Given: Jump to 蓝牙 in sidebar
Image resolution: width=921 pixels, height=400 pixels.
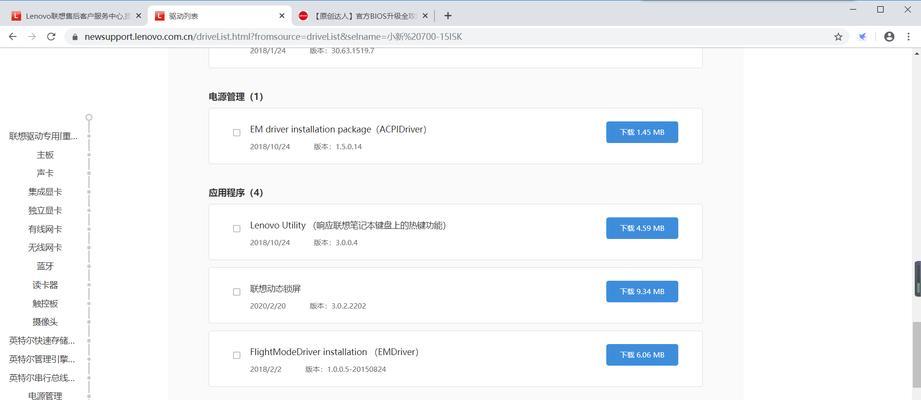Looking at the screenshot, I should tap(45, 266).
